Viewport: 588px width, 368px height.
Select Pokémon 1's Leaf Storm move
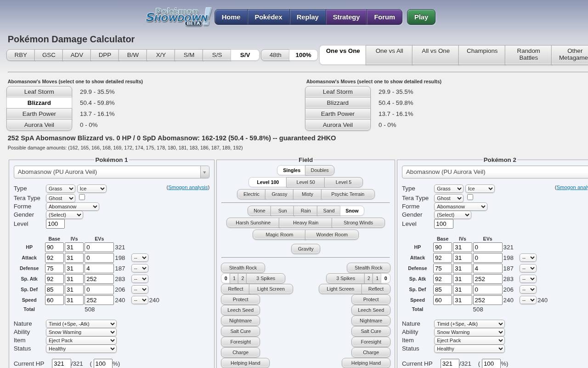39,92
